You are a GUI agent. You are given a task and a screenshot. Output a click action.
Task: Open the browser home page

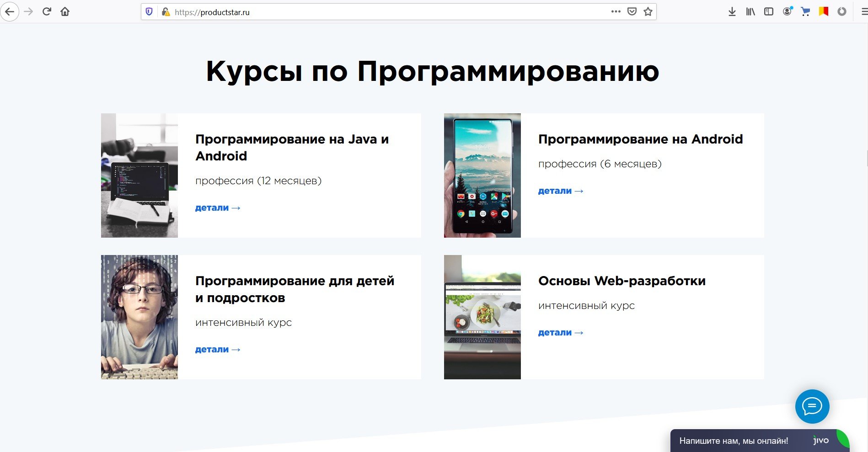65,12
